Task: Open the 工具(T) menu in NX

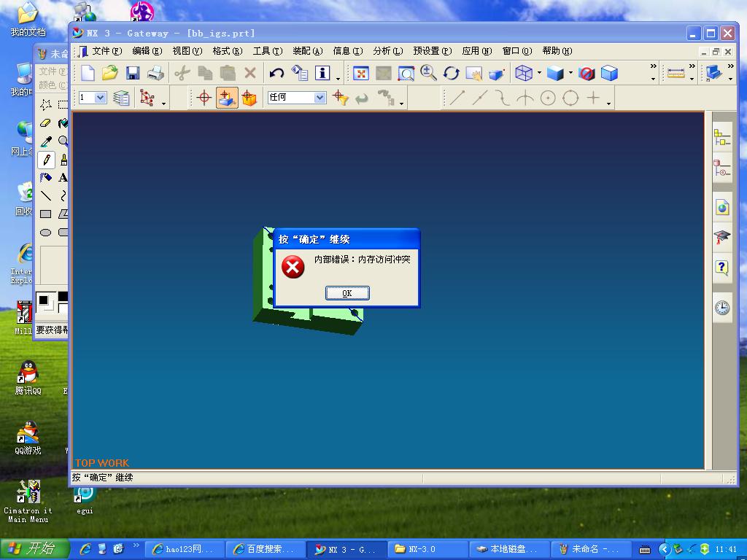Action: tap(267, 51)
